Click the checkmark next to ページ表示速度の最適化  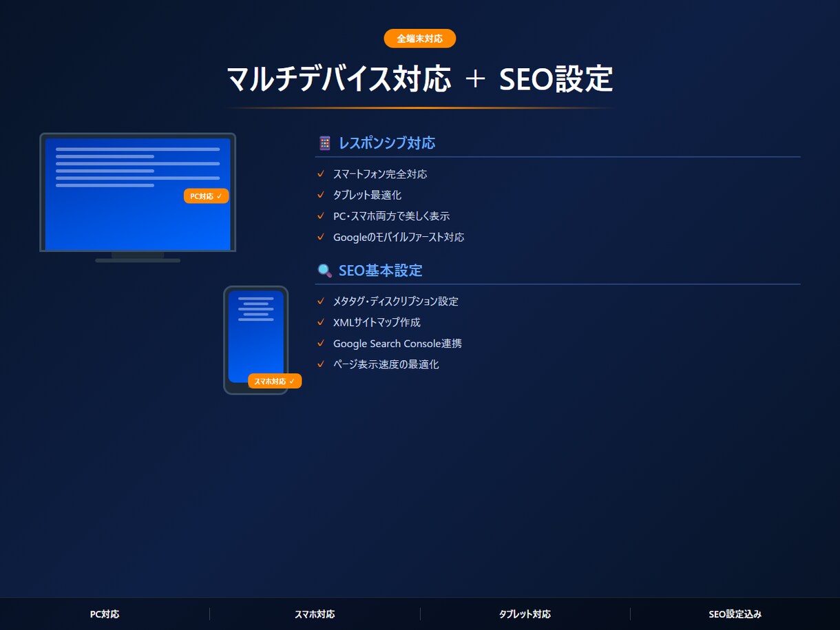click(320, 364)
